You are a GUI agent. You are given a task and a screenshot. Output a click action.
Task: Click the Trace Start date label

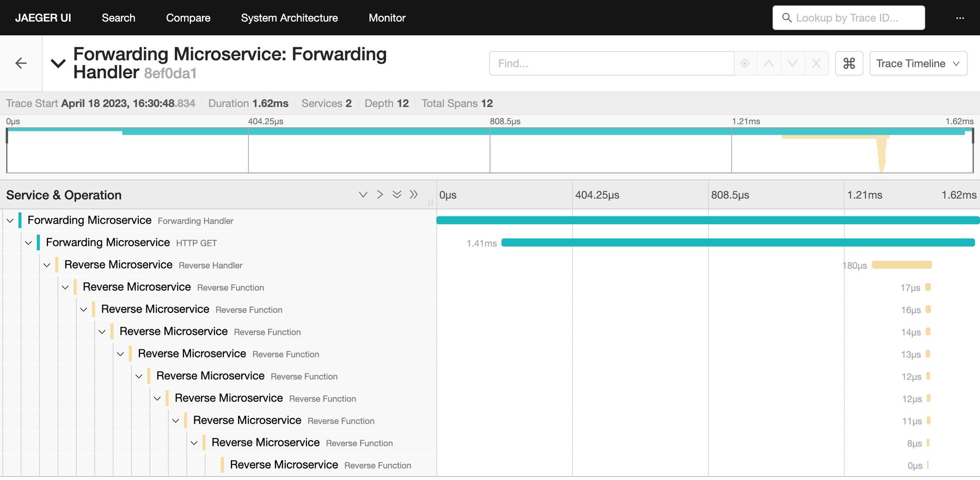tap(101, 103)
